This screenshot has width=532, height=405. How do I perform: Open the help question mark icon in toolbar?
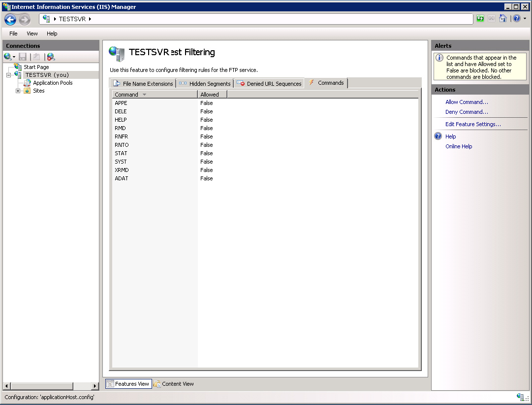pyautogui.click(x=517, y=18)
